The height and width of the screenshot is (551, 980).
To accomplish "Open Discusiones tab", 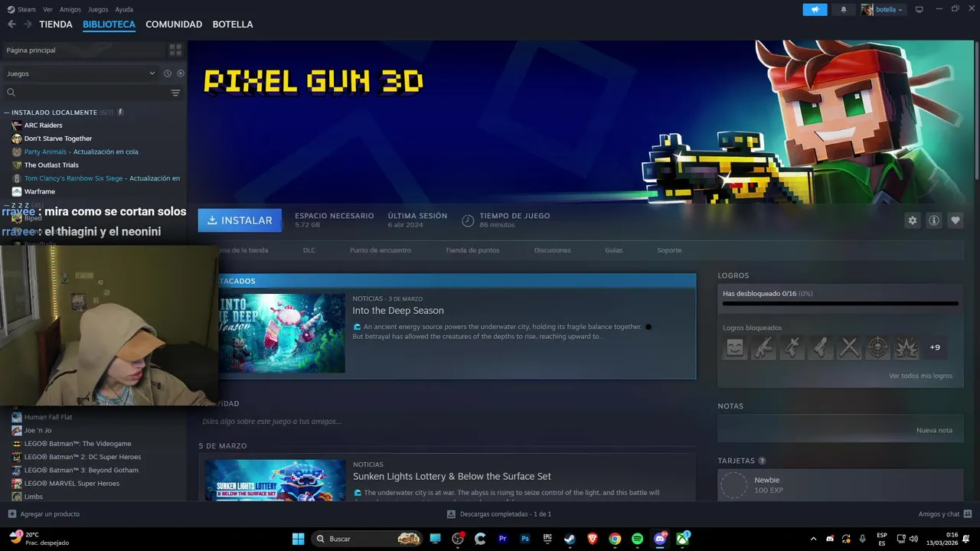I will (x=552, y=250).
